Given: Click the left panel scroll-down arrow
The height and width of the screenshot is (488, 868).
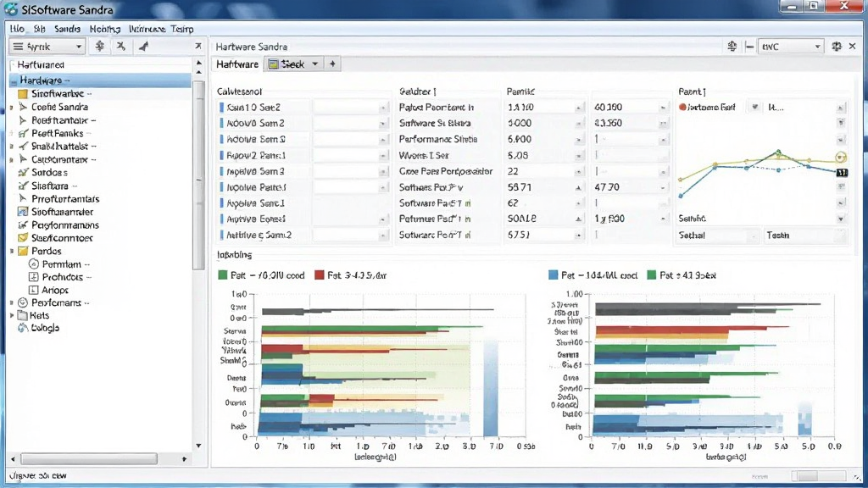Looking at the screenshot, I should (198, 446).
